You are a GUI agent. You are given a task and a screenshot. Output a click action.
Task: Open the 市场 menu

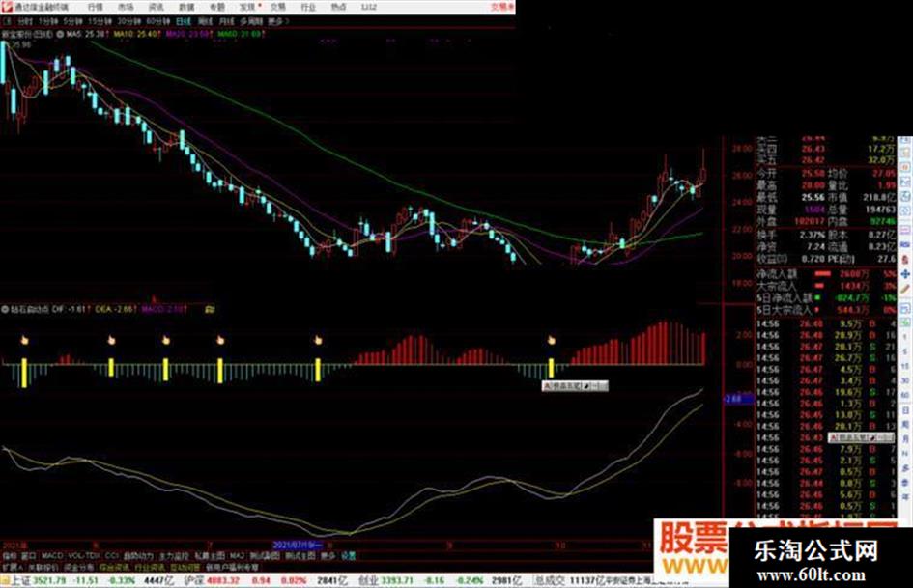click(126, 7)
